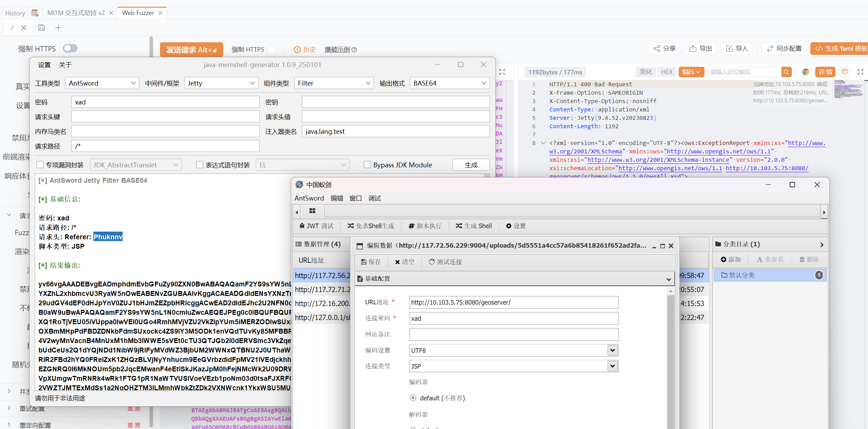
Task: Click the grid home tab icon in AntSword
Action: point(312,211)
